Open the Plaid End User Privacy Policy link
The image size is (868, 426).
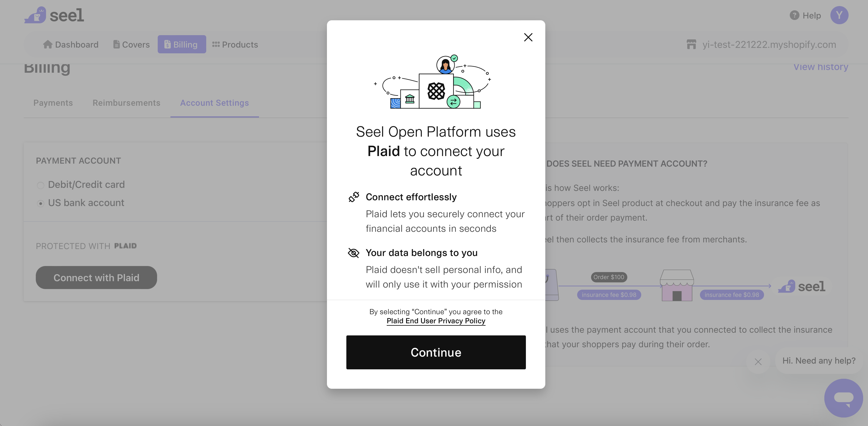pos(436,321)
